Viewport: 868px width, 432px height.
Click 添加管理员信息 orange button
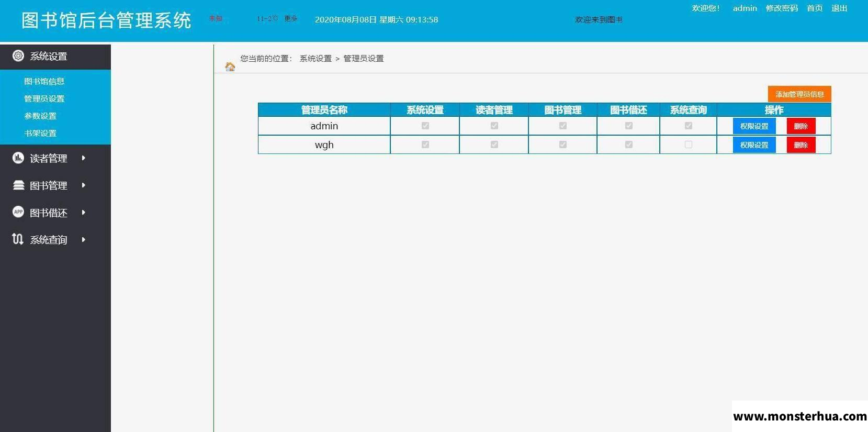tap(799, 94)
